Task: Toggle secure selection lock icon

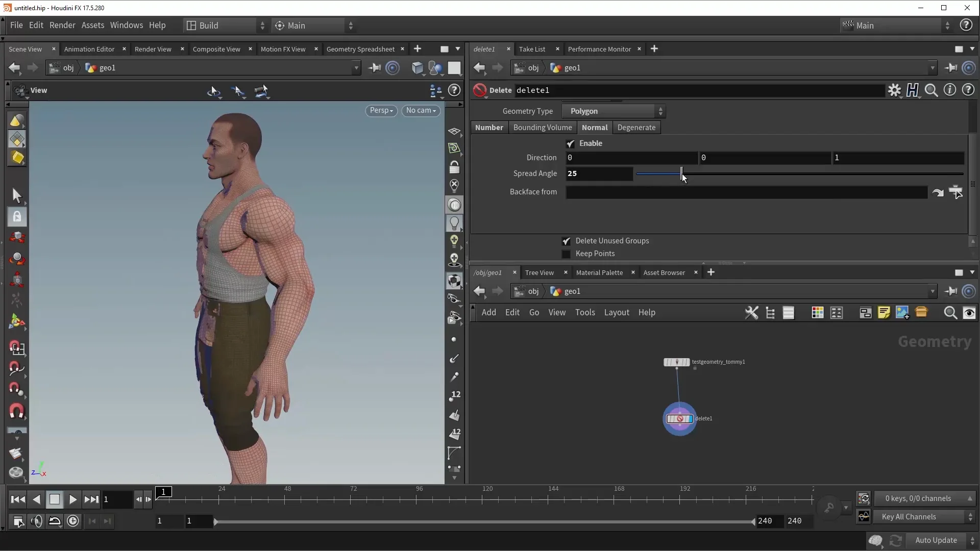Action: coord(17,217)
